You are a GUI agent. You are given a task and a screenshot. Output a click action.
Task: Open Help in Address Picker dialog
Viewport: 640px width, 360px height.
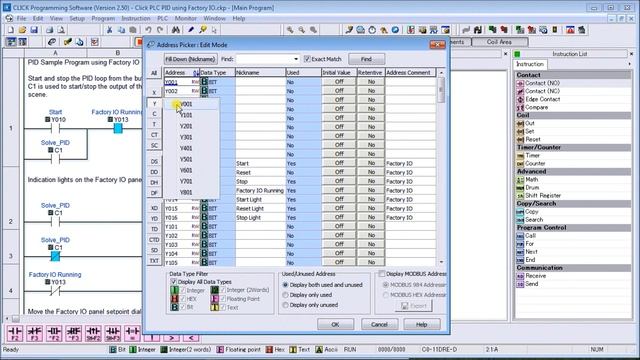pyautogui.click(x=422, y=324)
